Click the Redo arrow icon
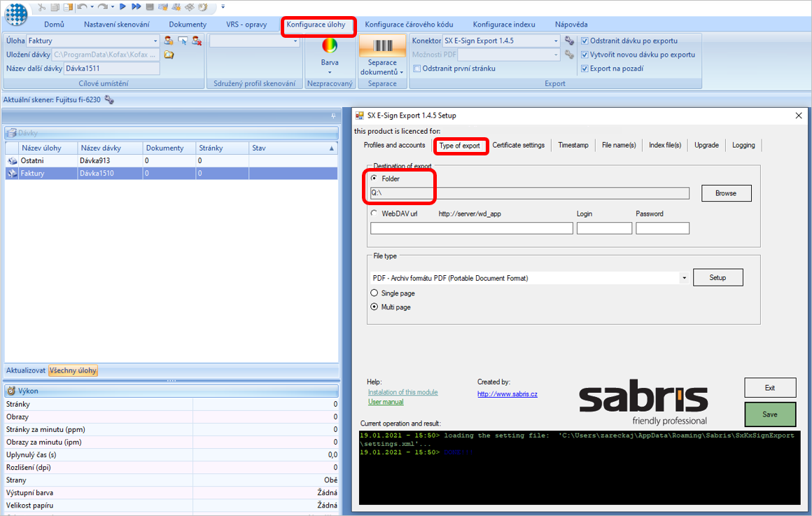The height and width of the screenshot is (516, 812). [102, 7]
